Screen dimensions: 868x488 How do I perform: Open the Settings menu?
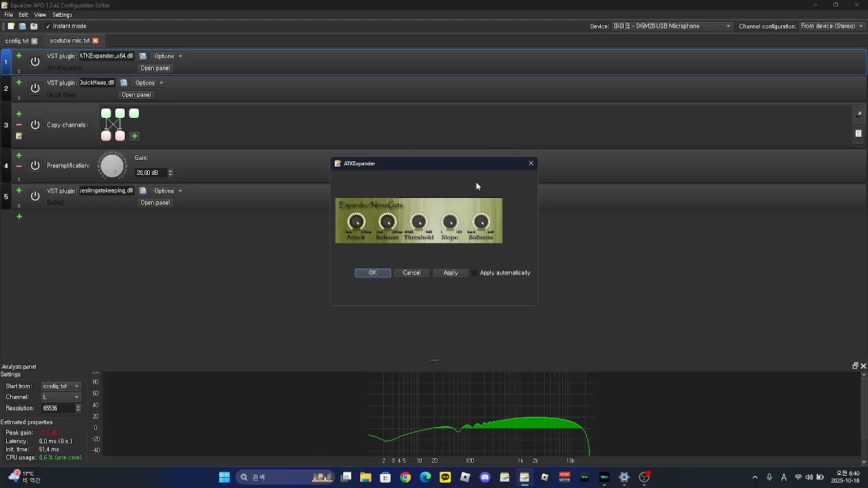pos(62,15)
